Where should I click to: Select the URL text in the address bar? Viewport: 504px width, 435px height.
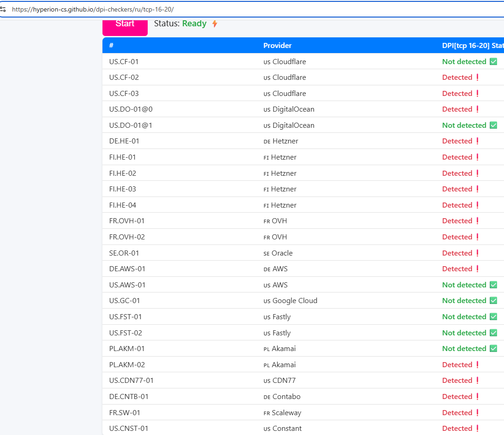click(x=93, y=9)
